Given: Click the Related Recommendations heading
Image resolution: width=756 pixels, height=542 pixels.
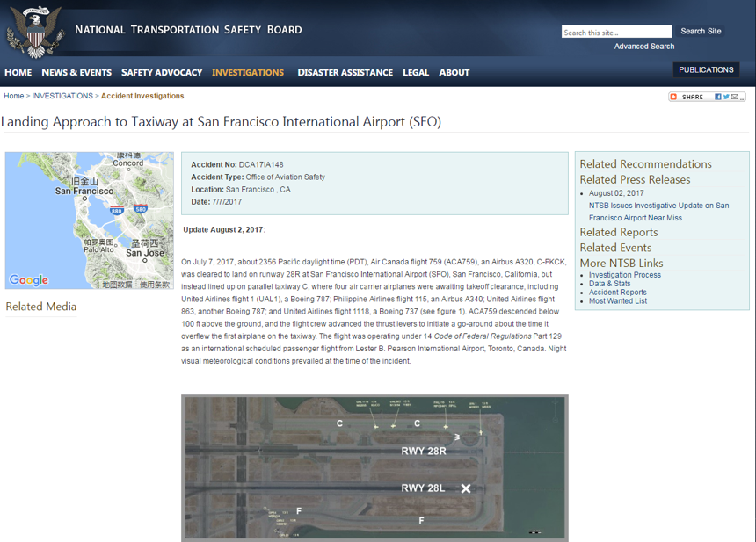Looking at the screenshot, I should (x=645, y=163).
